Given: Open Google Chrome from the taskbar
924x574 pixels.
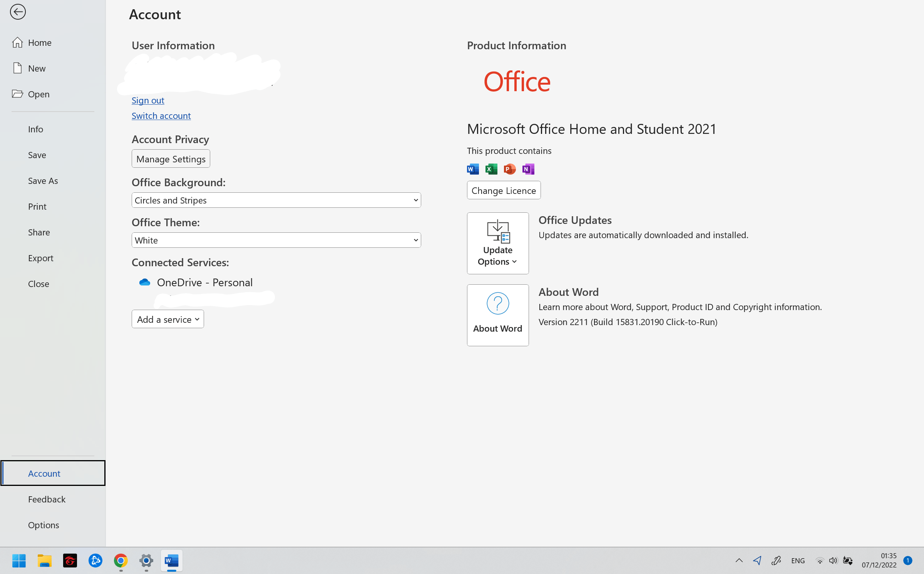Looking at the screenshot, I should (121, 561).
